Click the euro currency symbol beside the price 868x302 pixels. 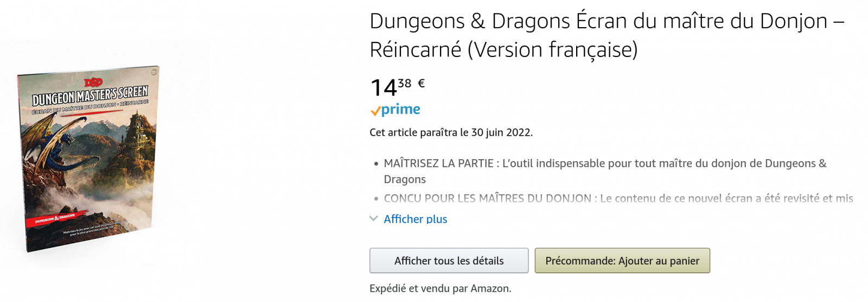coord(421,84)
